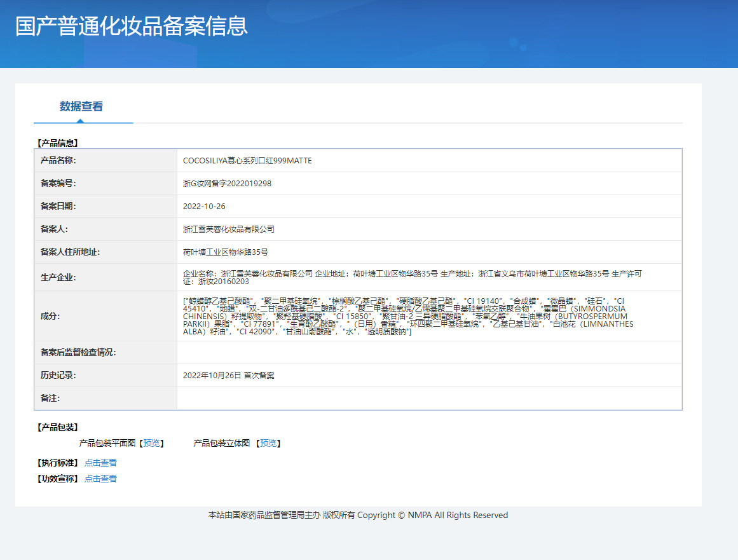Click the 产品包装平面图 label

coord(107,443)
